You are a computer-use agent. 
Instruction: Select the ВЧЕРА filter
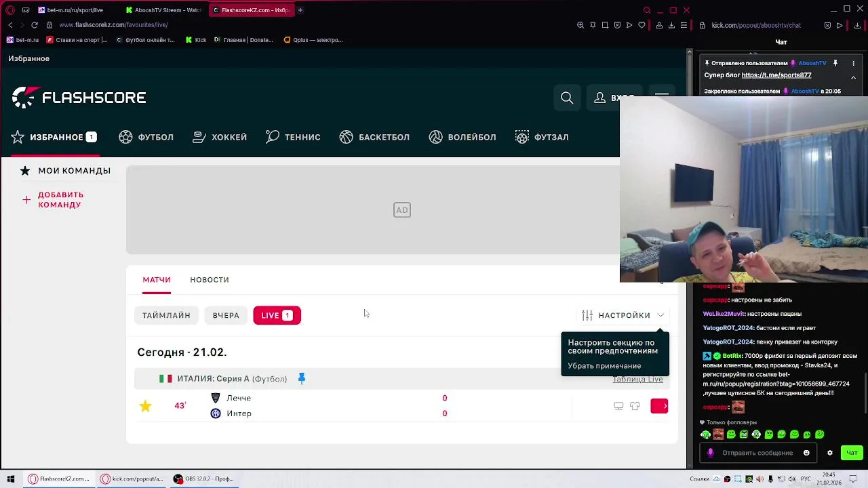coord(226,315)
